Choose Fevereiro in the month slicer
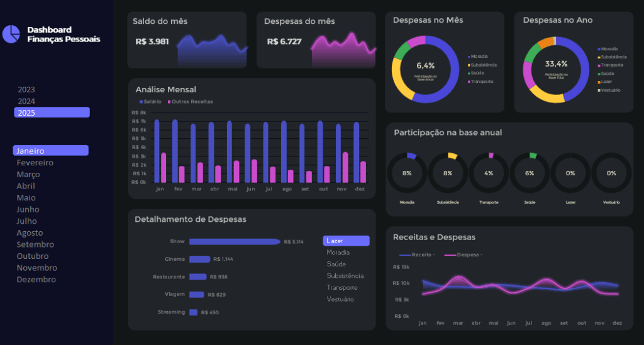This screenshot has width=644, height=345. [x=35, y=163]
